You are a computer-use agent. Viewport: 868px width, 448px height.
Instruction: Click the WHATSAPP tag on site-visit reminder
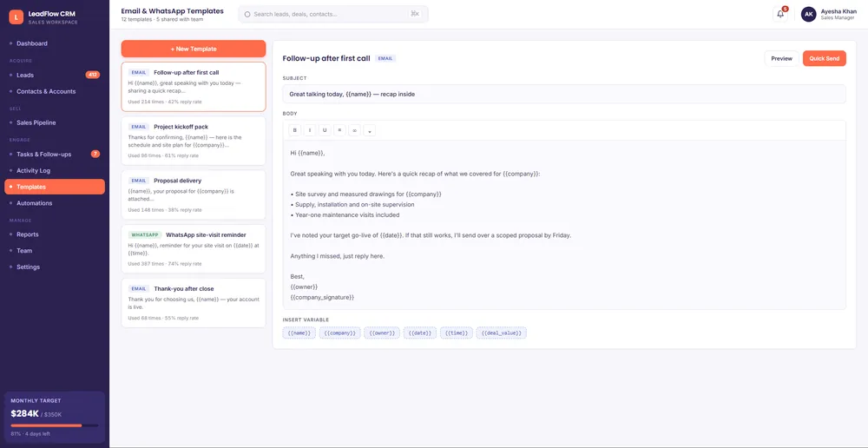coord(144,234)
